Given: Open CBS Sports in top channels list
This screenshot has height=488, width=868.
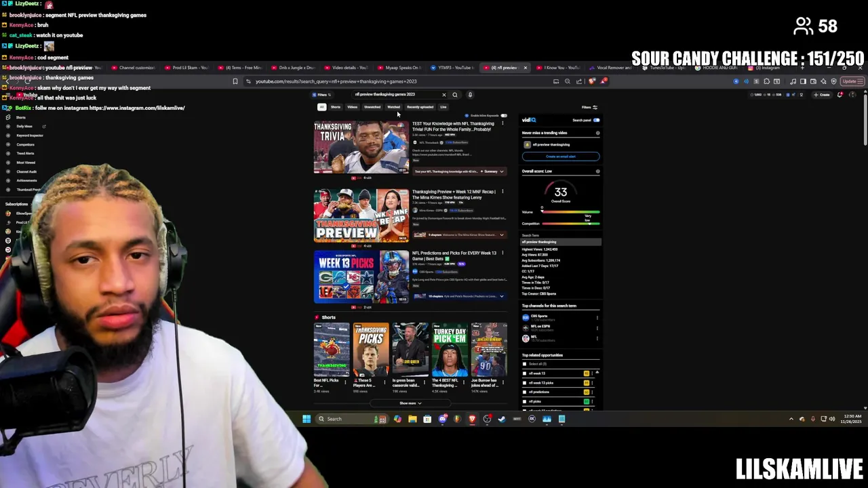Looking at the screenshot, I should click(539, 317).
